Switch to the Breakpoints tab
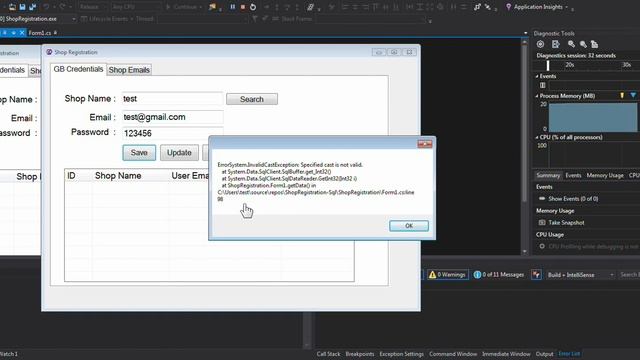This screenshot has width=640, height=360. click(360, 354)
